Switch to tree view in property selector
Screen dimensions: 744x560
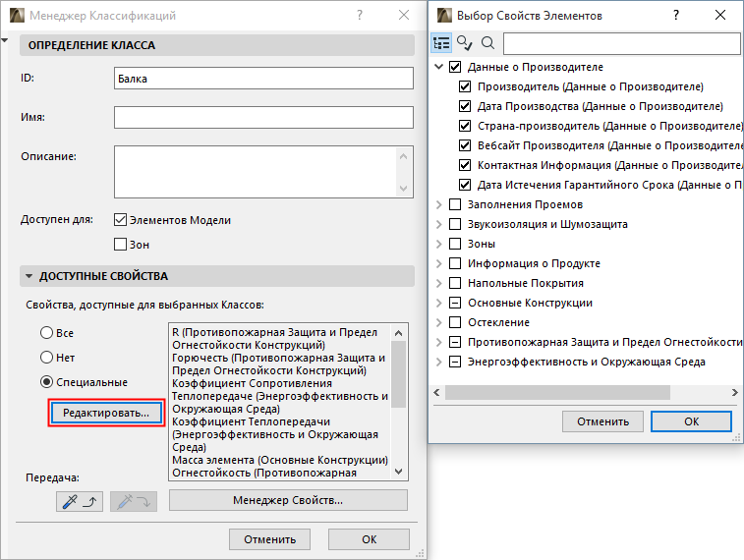[441, 44]
